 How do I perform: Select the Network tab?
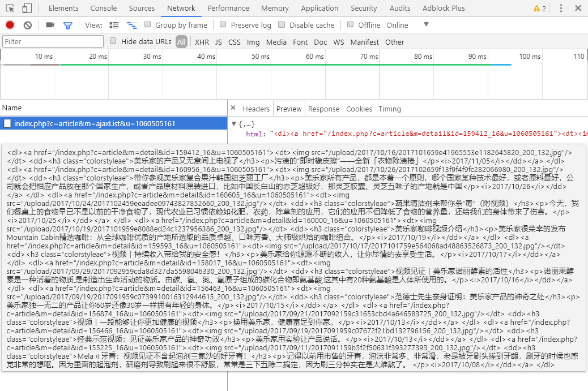(181, 8)
